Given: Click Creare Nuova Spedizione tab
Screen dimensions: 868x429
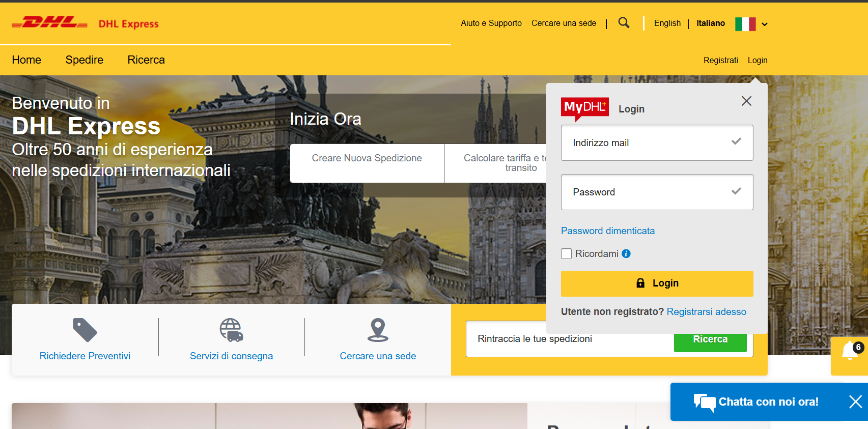Looking at the screenshot, I should tap(367, 163).
